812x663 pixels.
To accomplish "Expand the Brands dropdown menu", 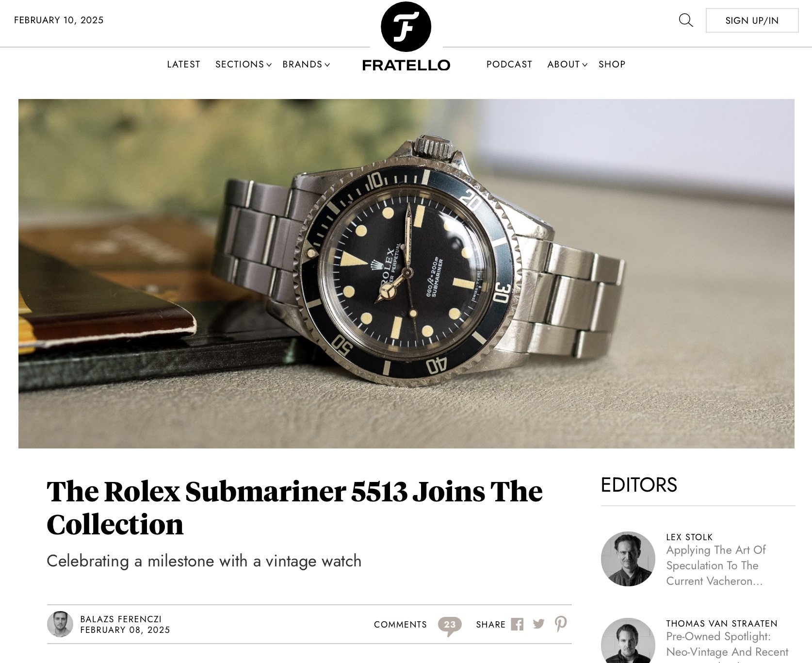I will click(306, 65).
